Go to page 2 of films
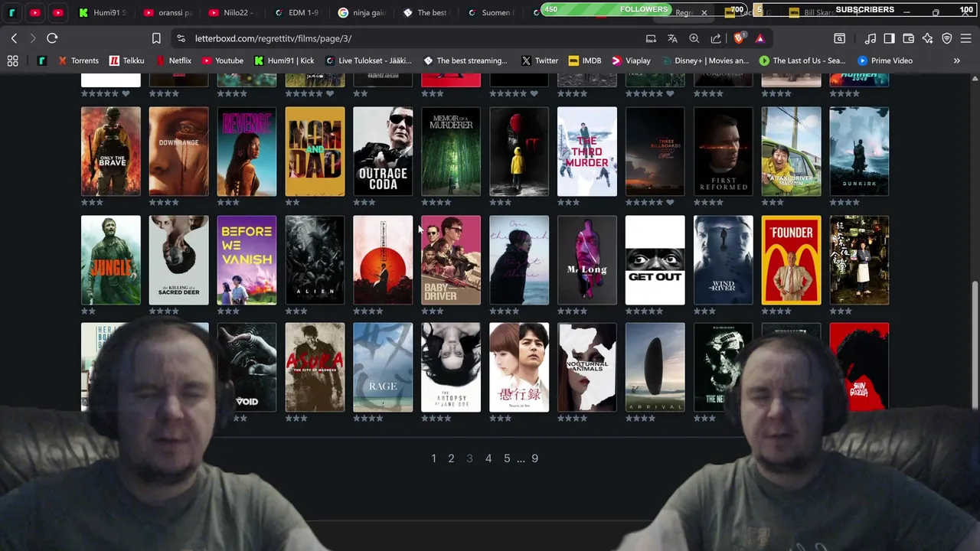This screenshot has width=980, height=551. [451, 458]
